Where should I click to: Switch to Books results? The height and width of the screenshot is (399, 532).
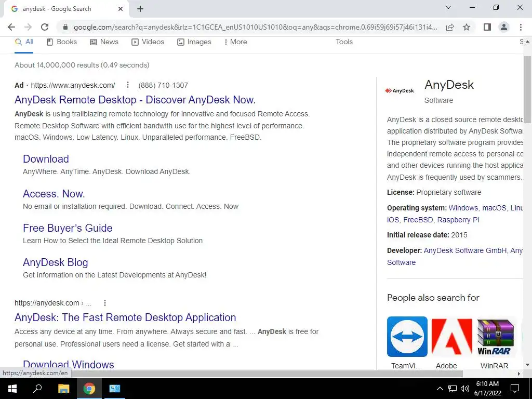click(x=62, y=42)
